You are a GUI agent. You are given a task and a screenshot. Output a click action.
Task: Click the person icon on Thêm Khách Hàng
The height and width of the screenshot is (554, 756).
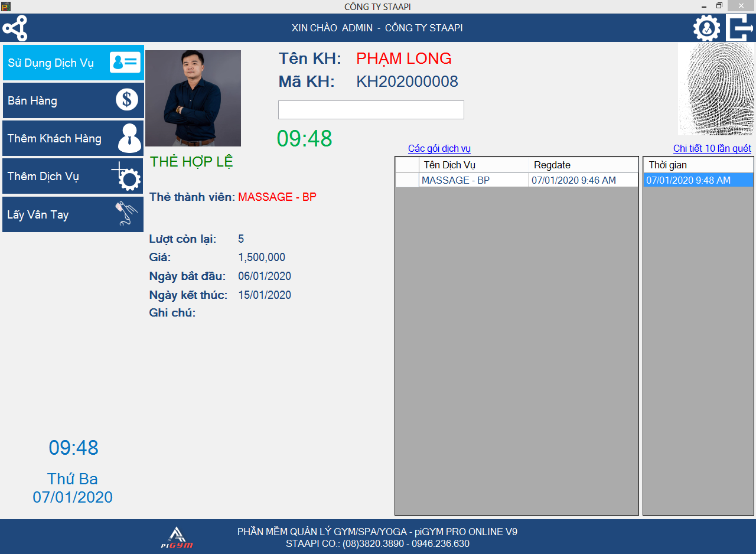click(129, 138)
